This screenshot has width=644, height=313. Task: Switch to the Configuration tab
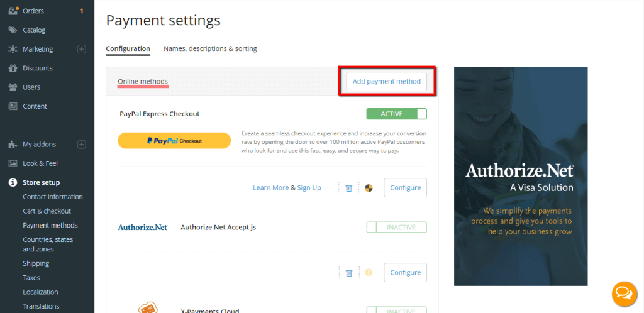(x=128, y=48)
